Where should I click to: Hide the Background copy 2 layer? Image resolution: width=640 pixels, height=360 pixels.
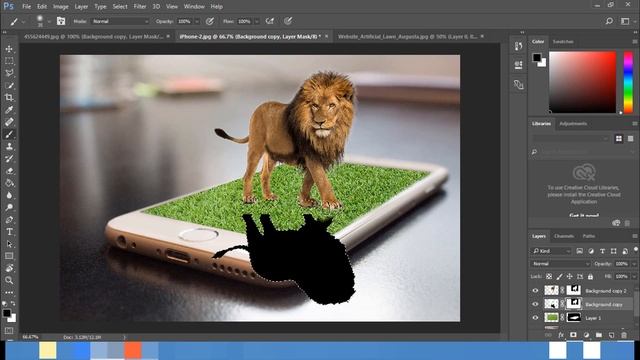535,291
